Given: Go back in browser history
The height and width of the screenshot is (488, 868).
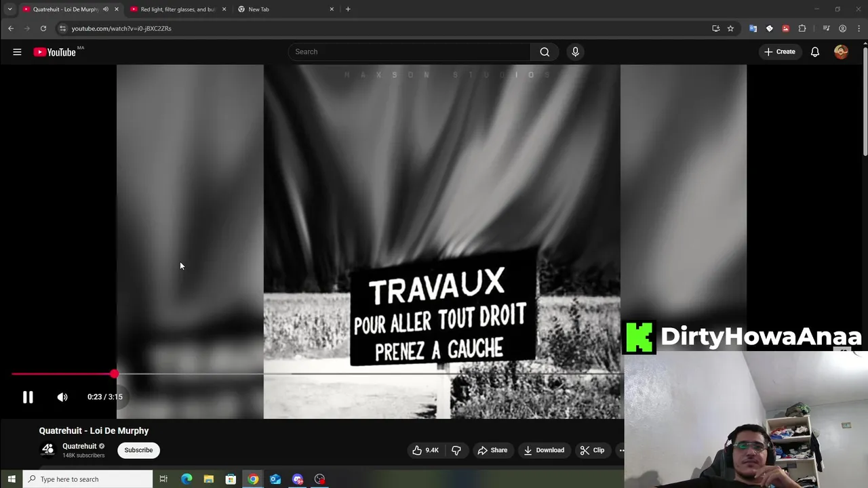Looking at the screenshot, I should [x=11, y=28].
